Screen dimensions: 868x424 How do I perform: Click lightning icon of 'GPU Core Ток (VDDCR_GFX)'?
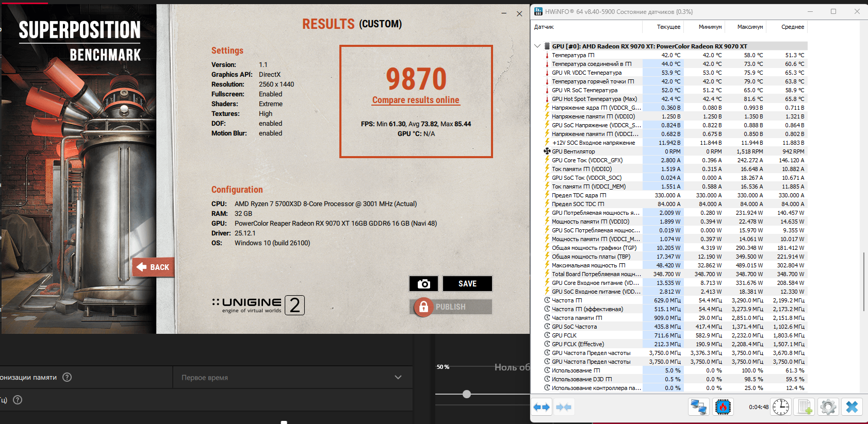click(x=547, y=160)
